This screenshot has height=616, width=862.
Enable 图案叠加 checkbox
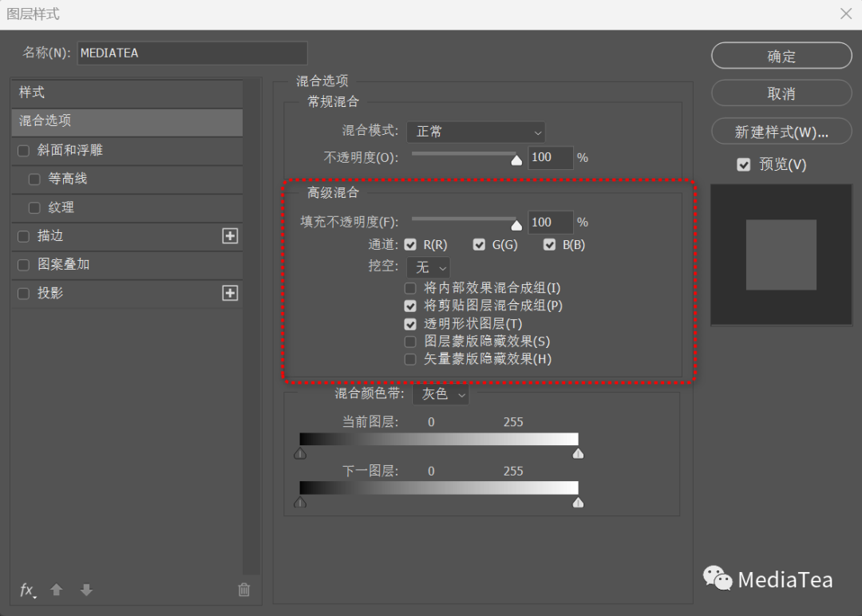pyautogui.click(x=24, y=265)
